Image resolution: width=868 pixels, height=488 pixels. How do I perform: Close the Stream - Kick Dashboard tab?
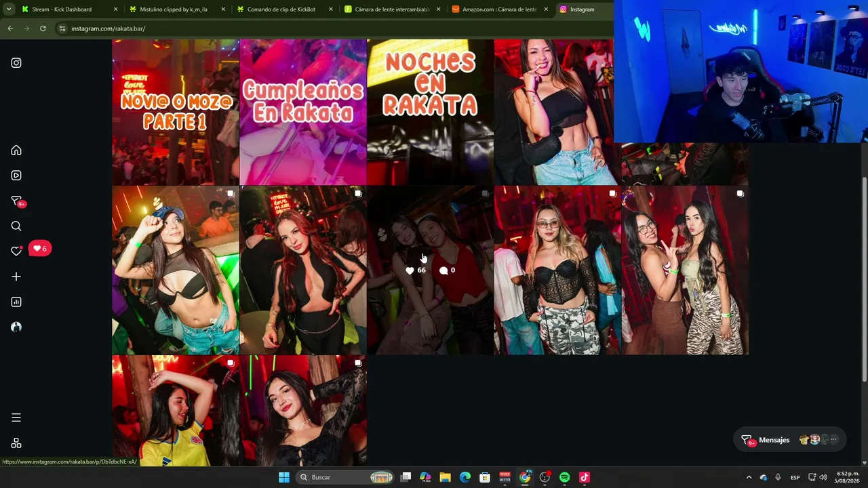[115, 9]
